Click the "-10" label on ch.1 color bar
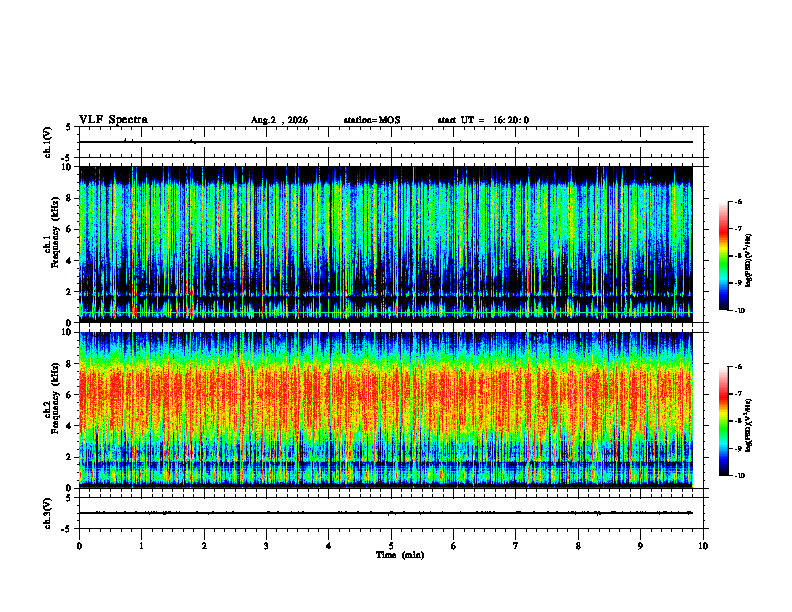The width and height of the screenshot is (792, 612). (x=740, y=311)
